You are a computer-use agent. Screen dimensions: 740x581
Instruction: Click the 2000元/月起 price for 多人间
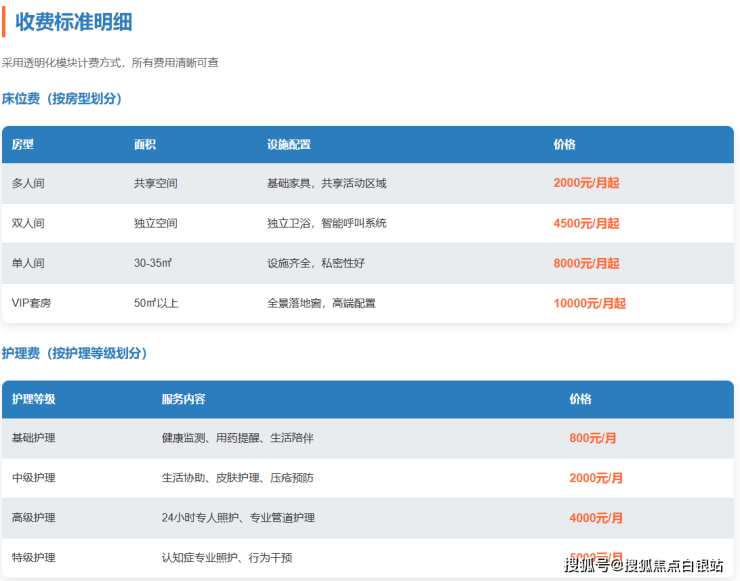(586, 183)
